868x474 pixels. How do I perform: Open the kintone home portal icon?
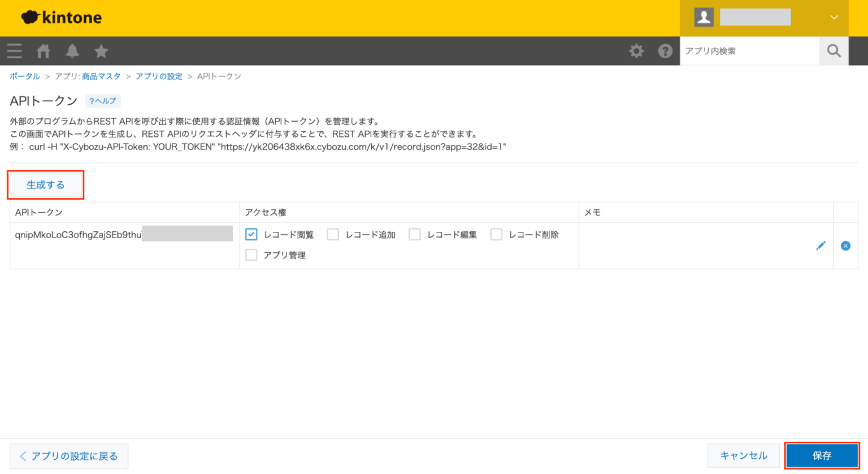click(43, 51)
